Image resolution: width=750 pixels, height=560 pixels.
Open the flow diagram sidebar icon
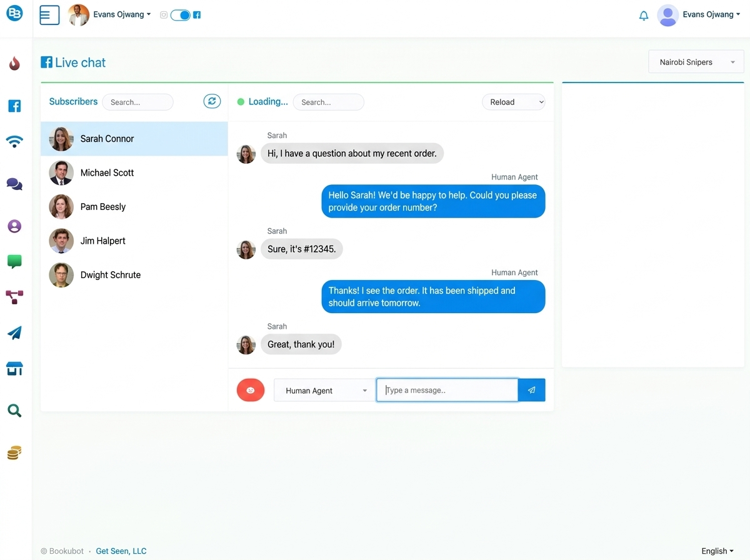(14, 297)
